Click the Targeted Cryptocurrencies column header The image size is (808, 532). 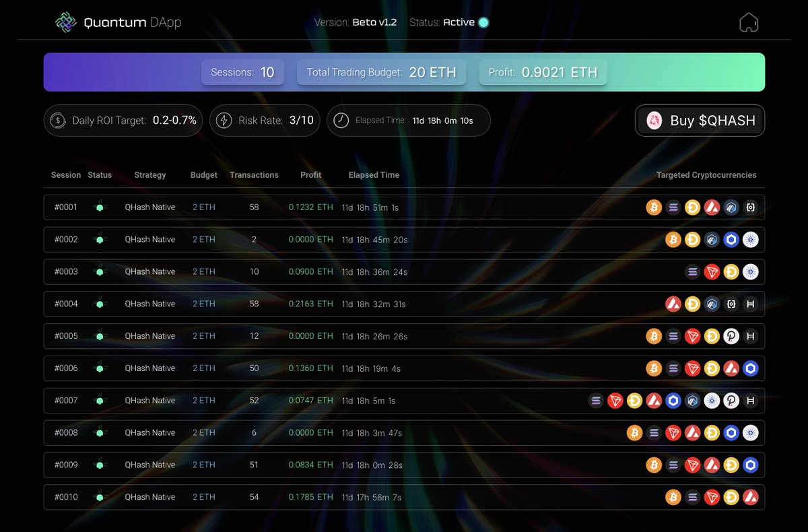tap(706, 175)
